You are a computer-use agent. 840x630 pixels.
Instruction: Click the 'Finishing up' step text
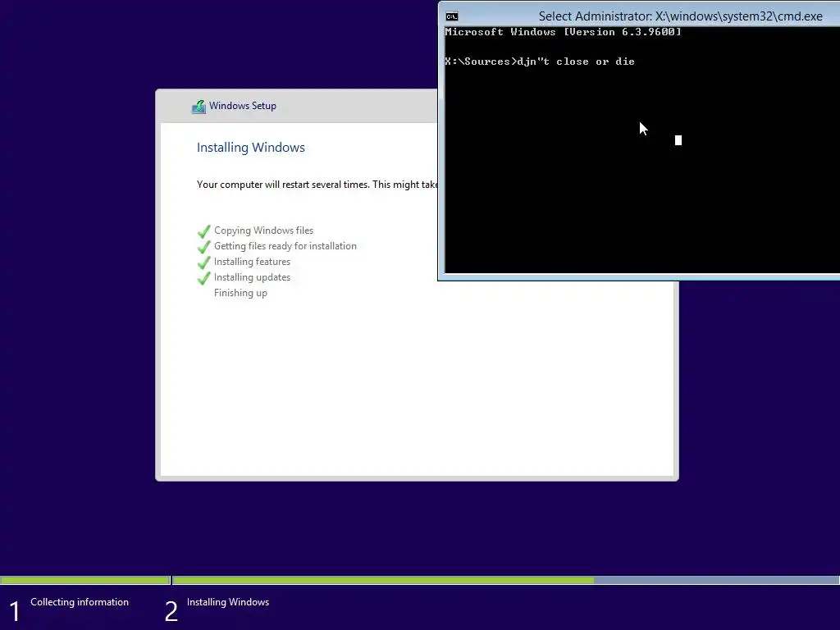240,293
